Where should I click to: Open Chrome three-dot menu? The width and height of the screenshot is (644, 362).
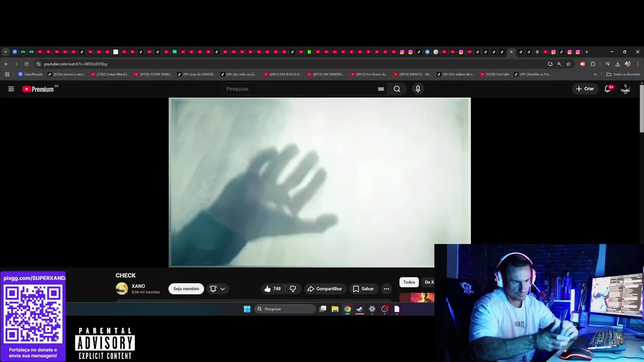pos(638,64)
